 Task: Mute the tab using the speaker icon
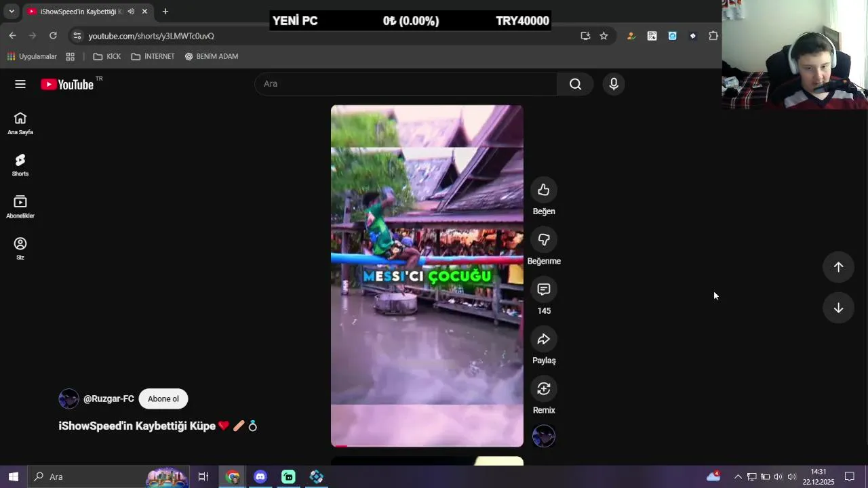tap(131, 12)
